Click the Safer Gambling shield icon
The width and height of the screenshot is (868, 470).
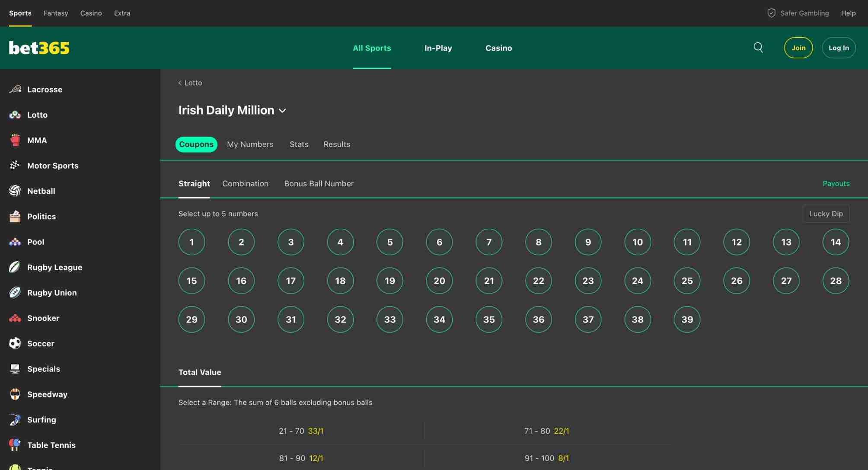[x=771, y=13]
